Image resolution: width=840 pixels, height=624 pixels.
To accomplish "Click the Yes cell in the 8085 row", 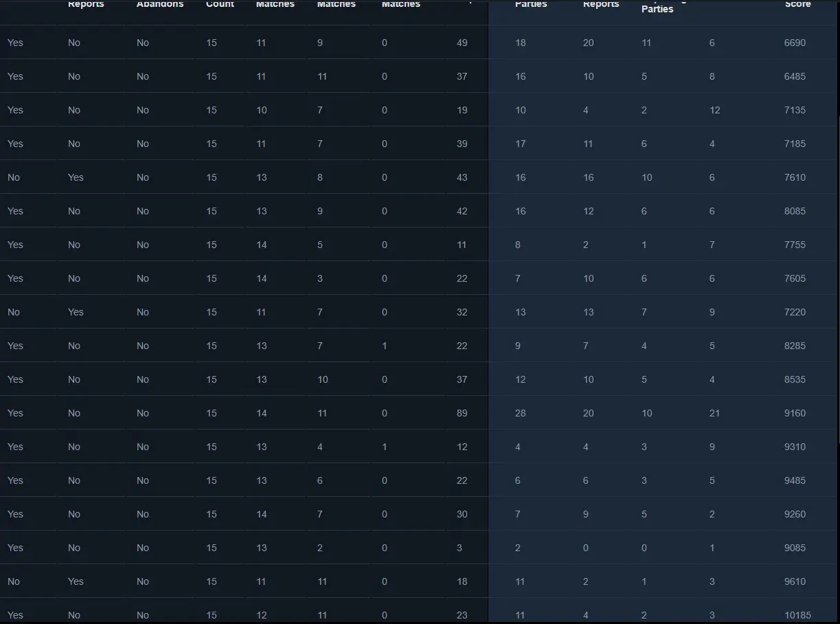I will point(15,211).
